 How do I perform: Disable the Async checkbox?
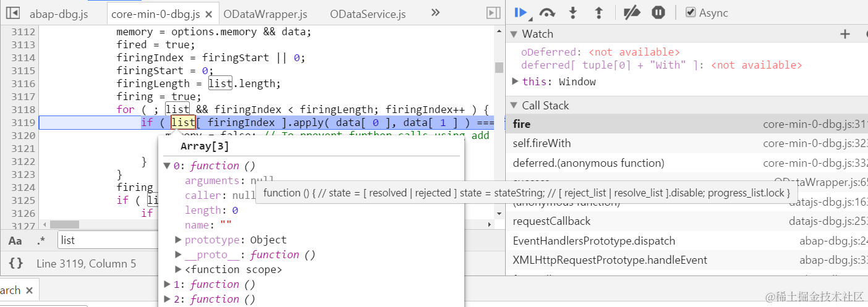[691, 12]
